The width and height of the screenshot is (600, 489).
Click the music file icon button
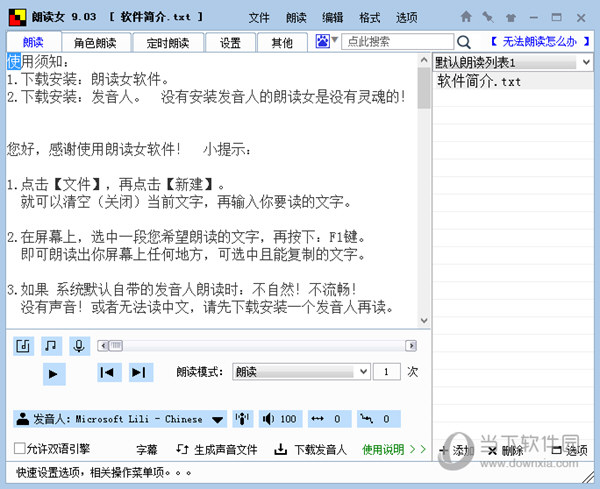click(x=23, y=346)
